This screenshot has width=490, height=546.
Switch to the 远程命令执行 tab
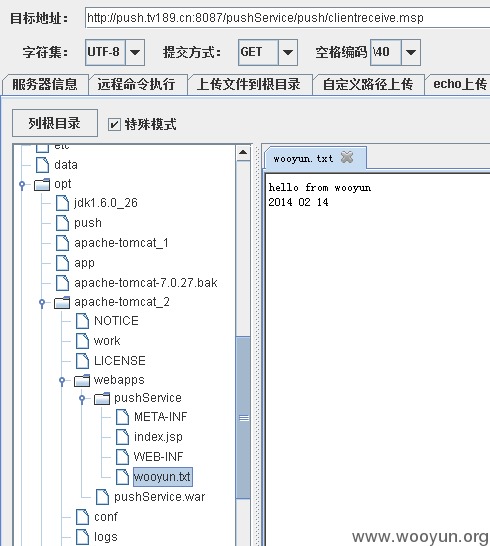(137, 84)
